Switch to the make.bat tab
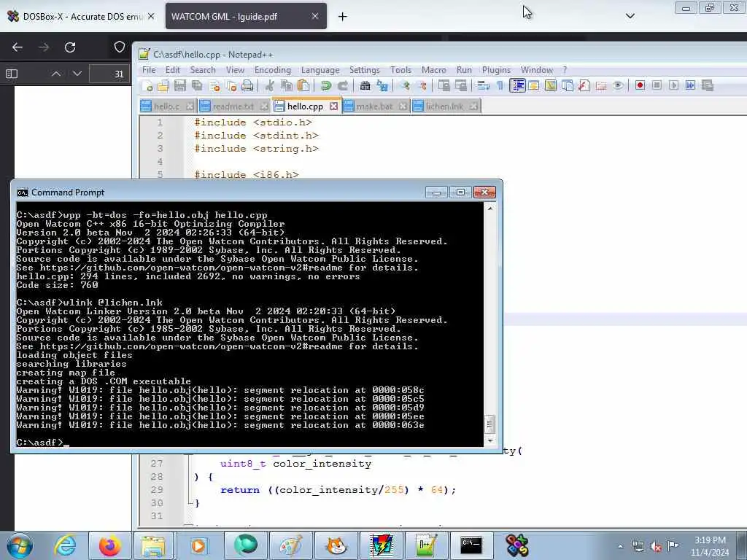Image resolution: width=747 pixels, height=560 pixels. [x=374, y=106]
